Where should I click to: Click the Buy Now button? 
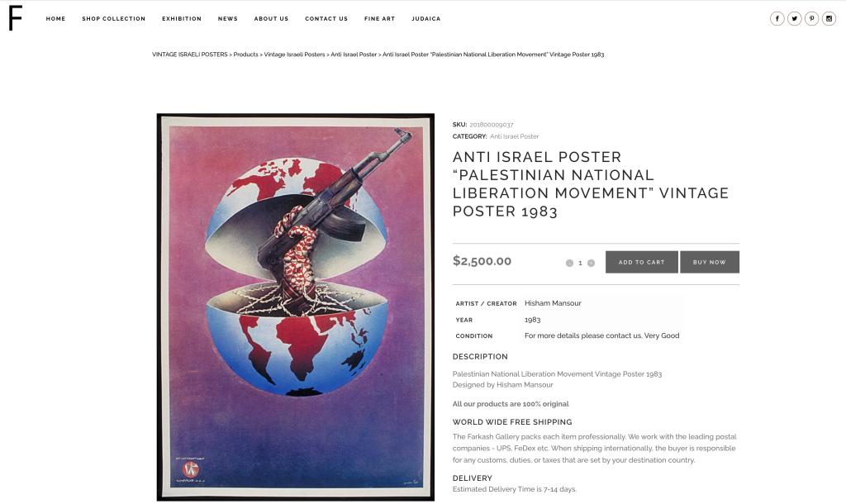tap(710, 262)
